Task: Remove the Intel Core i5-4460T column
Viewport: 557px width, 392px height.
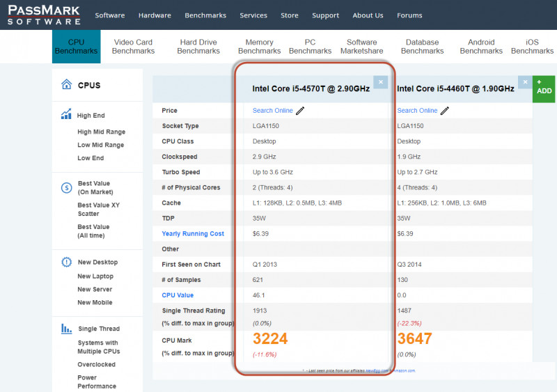Action: click(524, 82)
